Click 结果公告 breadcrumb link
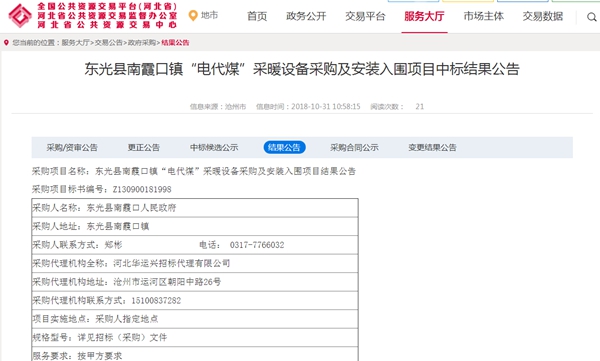Viewport: 600px width, 361px height. tap(175, 42)
